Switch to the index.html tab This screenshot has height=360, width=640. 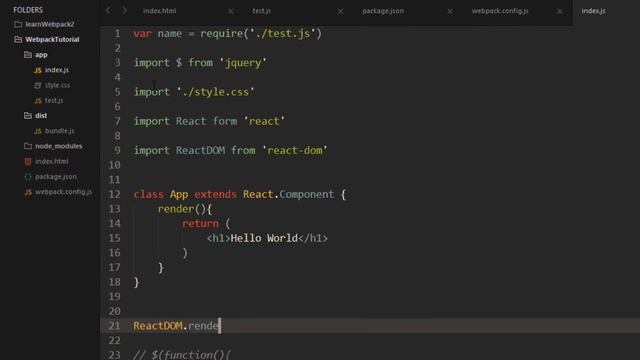(x=160, y=11)
